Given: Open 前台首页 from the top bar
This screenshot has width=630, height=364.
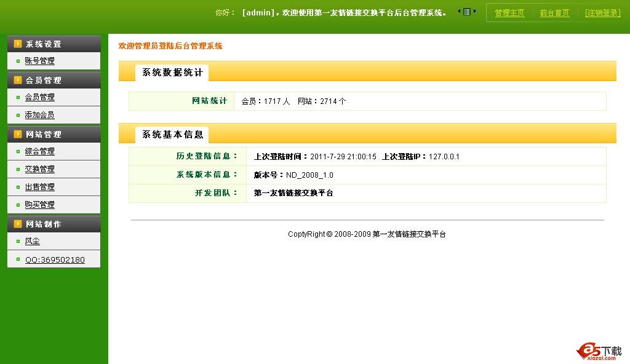Looking at the screenshot, I should point(554,13).
